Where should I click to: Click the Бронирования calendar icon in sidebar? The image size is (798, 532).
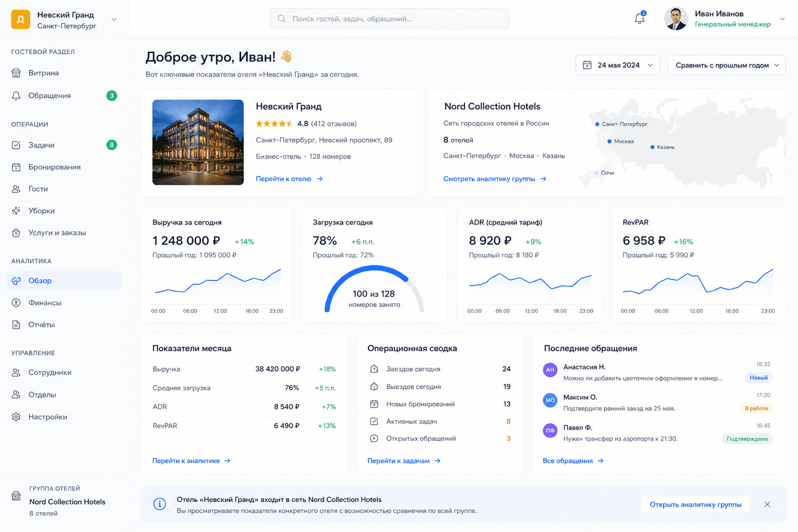tap(16, 167)
